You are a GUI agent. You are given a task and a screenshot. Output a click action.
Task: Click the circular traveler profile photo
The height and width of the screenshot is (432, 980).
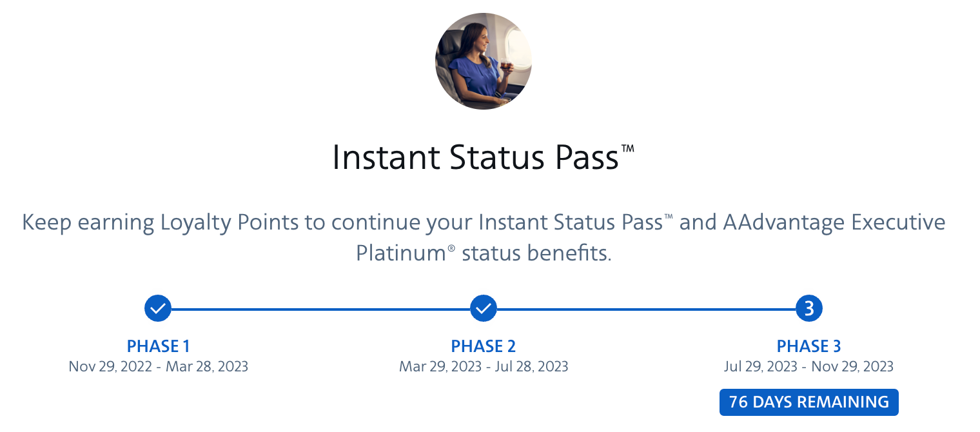[483, 61]
